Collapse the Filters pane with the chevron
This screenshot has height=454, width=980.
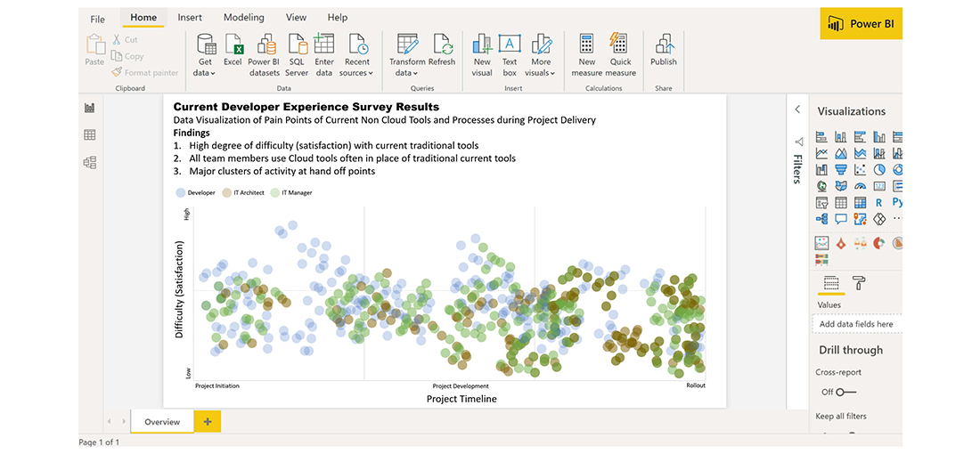click(797, 109)
